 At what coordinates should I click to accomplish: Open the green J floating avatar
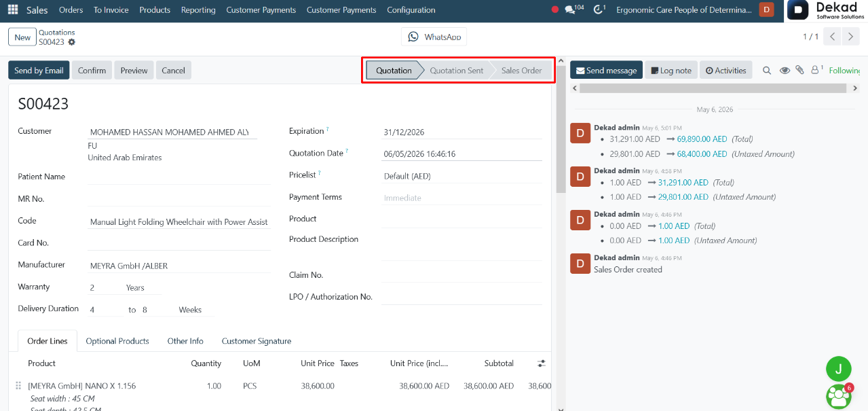839,369
